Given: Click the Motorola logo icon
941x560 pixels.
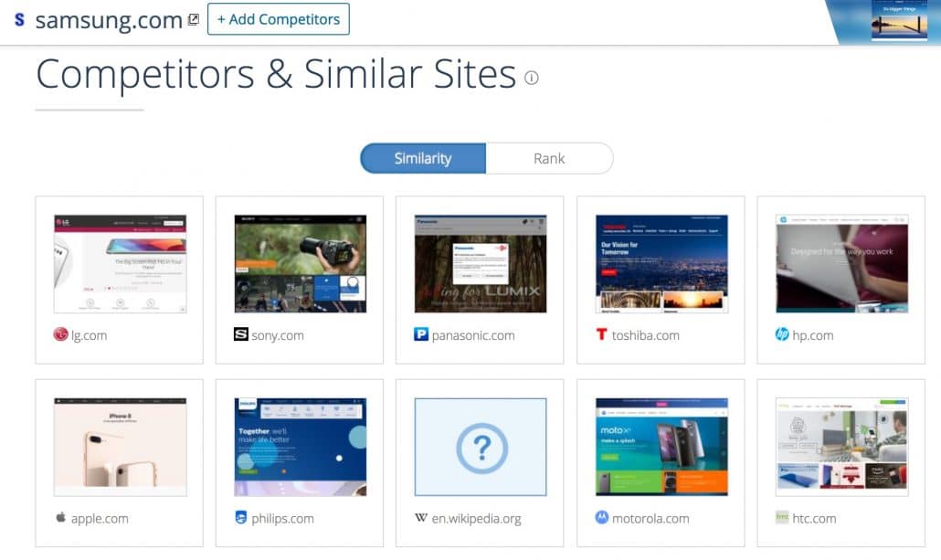Looking at the screenshot, I should [x=601, y=517].
